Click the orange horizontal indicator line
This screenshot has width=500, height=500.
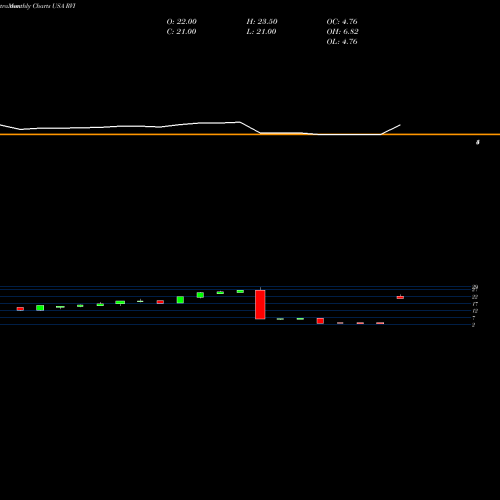(x=250, y=134)
